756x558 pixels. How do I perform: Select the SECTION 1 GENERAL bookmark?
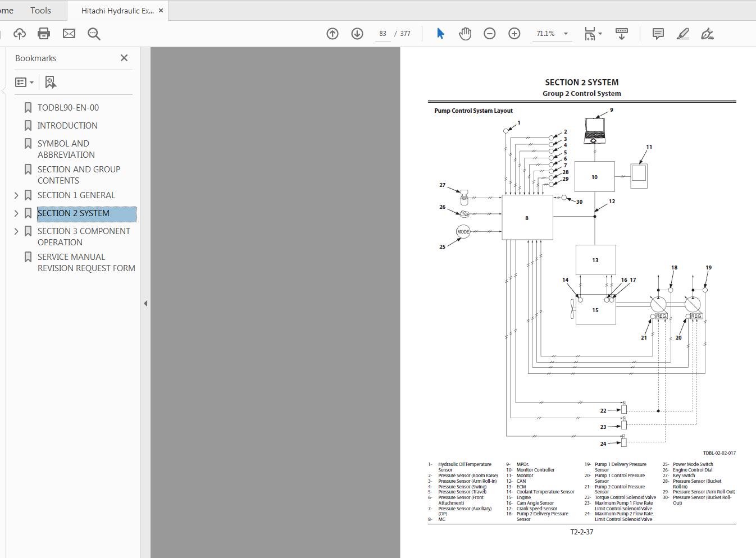point(76,195)
